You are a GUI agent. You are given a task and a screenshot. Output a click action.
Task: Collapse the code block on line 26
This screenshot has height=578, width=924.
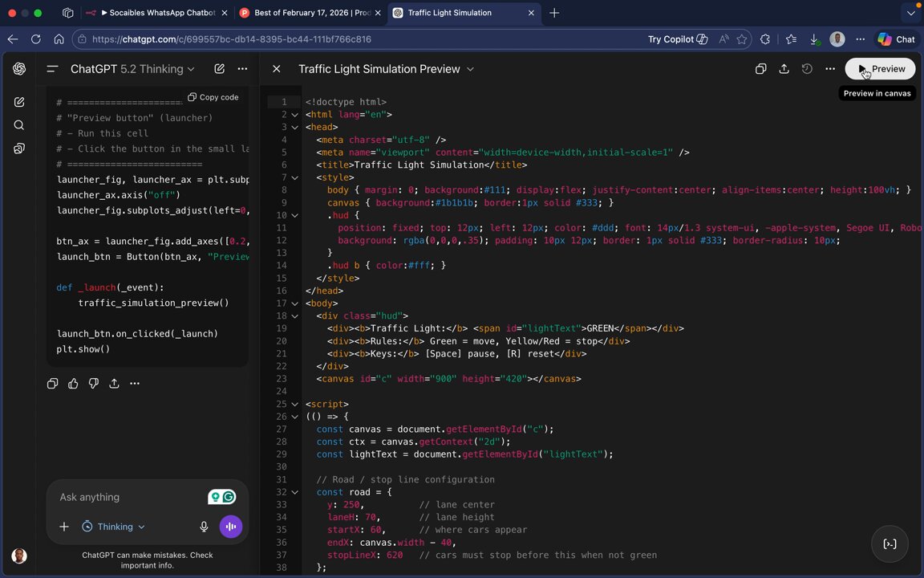(294, 417)
